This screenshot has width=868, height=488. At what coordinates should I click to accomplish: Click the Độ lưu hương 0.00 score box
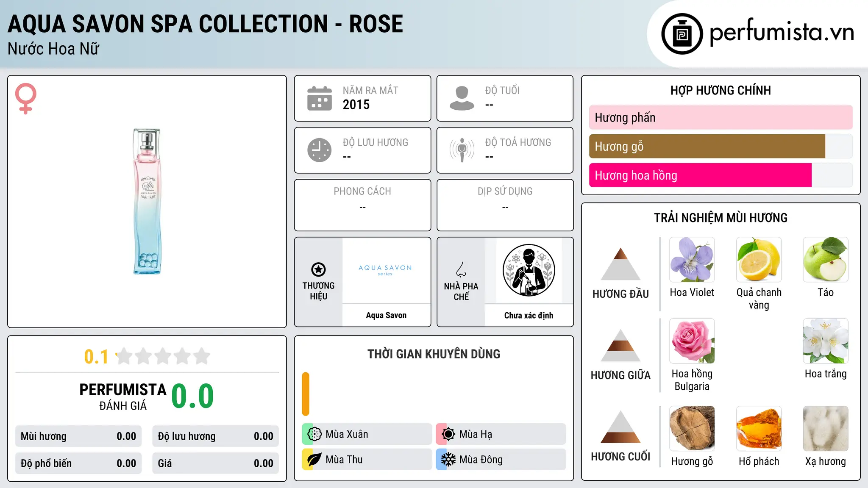pyautogui.click(x=216, y=436)
